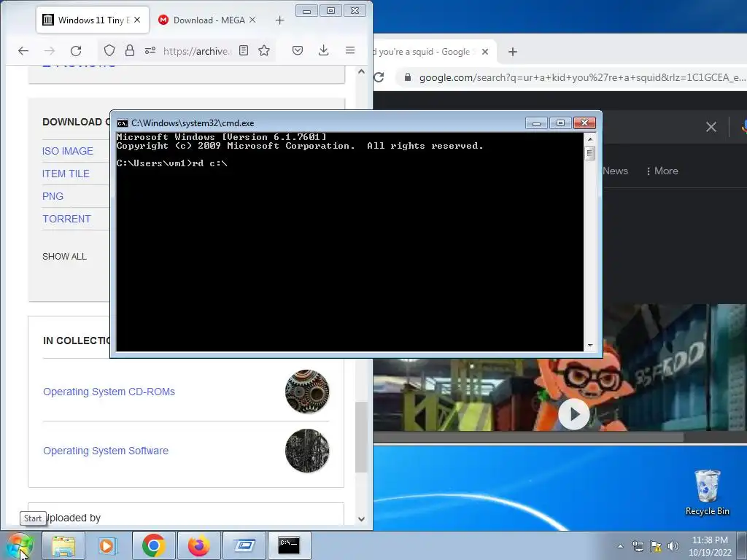Open TORRENT download link
Viewport: 747px width, 560px height.
pos(66,219)
